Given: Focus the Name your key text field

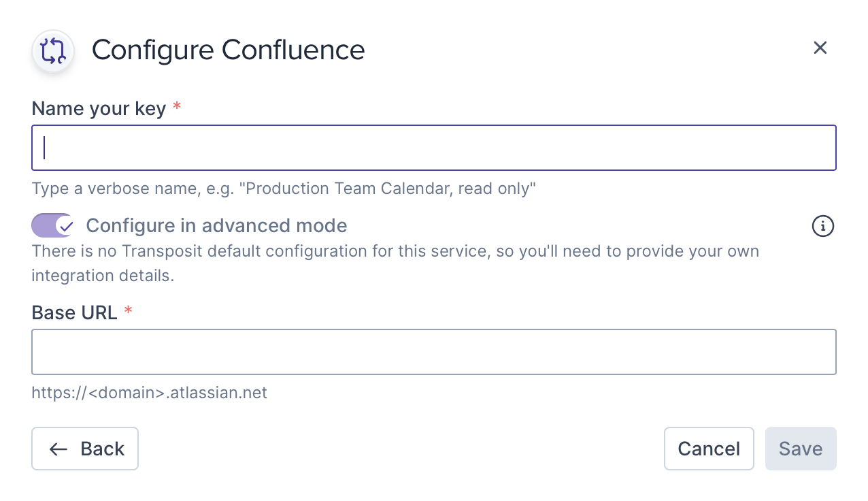Looking at the screenshot, I should click(433, 148).
